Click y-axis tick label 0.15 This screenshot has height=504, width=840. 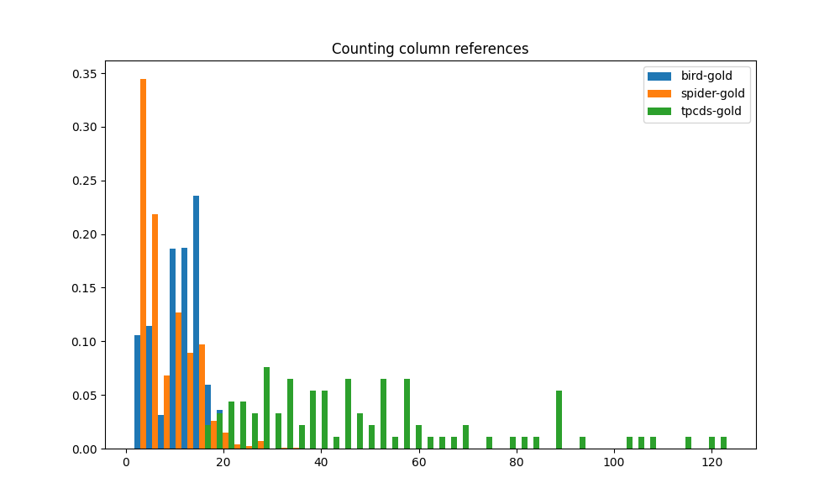tap(85, 288)
